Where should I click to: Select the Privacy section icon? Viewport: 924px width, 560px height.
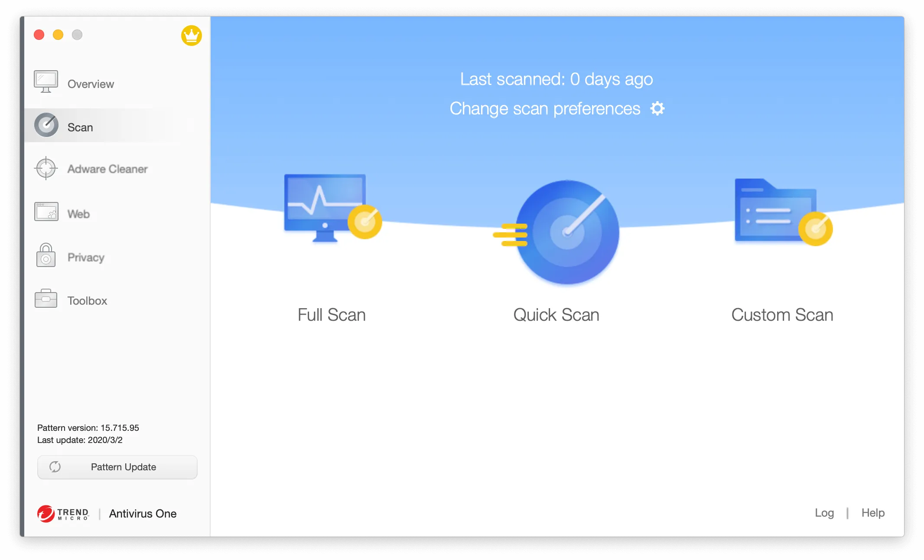click(46, 257)
